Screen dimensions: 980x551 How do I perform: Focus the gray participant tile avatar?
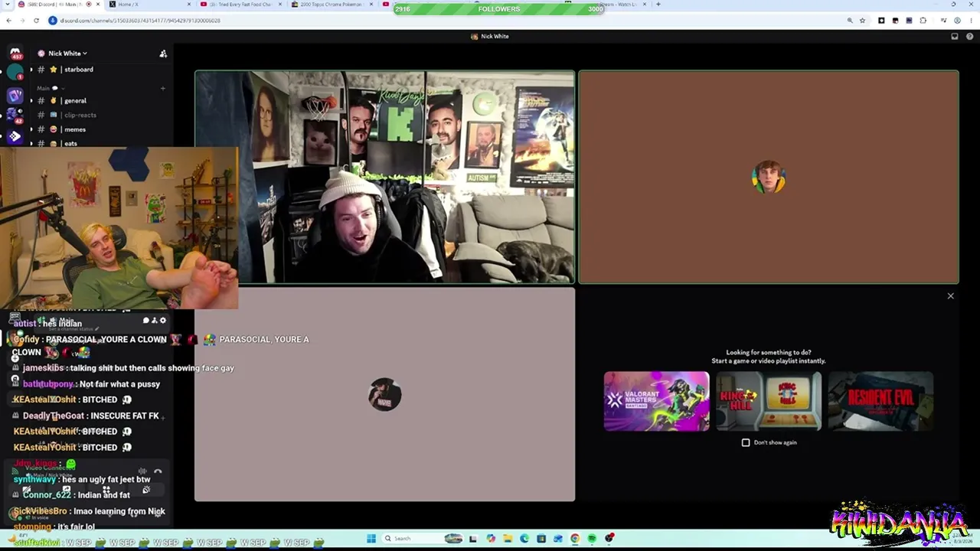pos(384,395)
